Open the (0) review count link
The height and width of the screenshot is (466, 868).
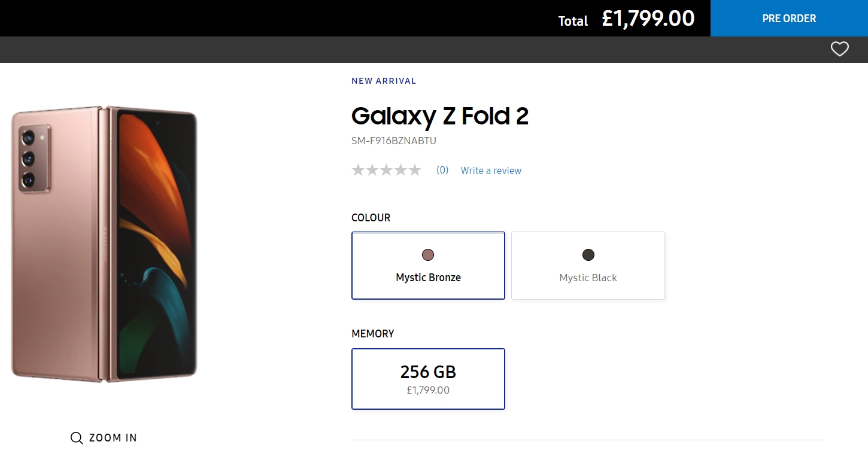pyautogui.click(x=442, y=170)
